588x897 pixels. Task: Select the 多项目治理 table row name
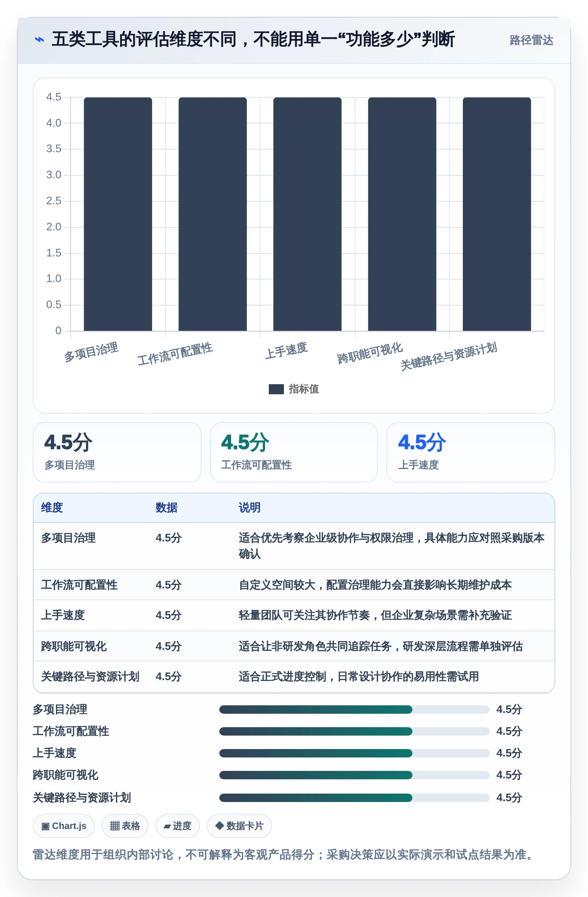coord(68,538)
